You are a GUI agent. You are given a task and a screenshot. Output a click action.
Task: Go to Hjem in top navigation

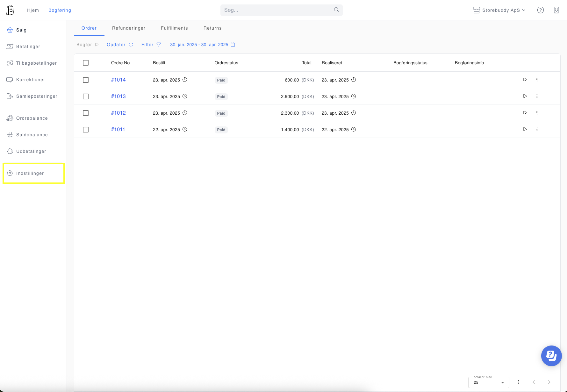33,10
